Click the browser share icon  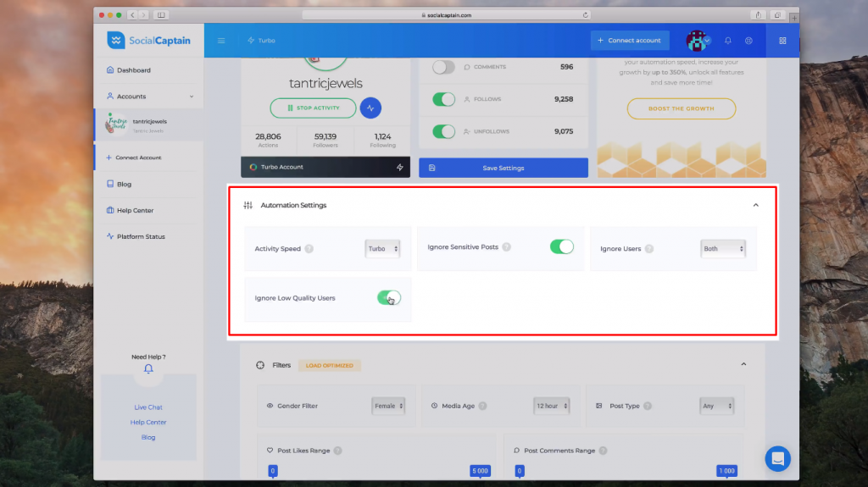(x=759, y=15)
